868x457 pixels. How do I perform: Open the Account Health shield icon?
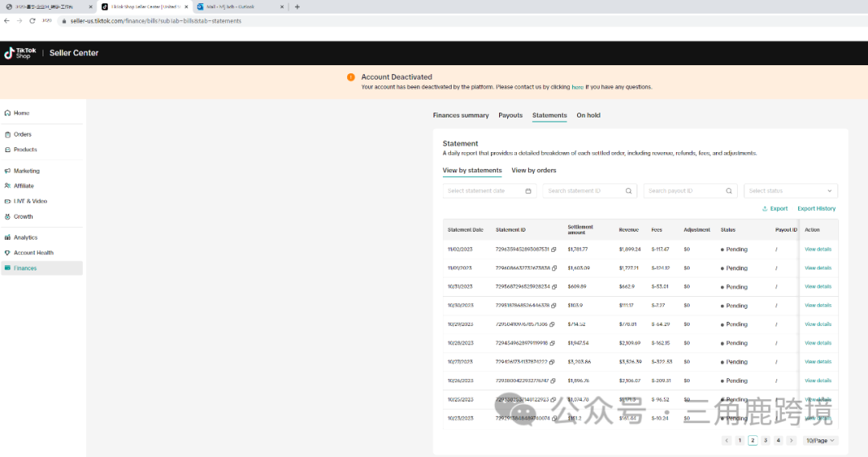coord(8,253)
